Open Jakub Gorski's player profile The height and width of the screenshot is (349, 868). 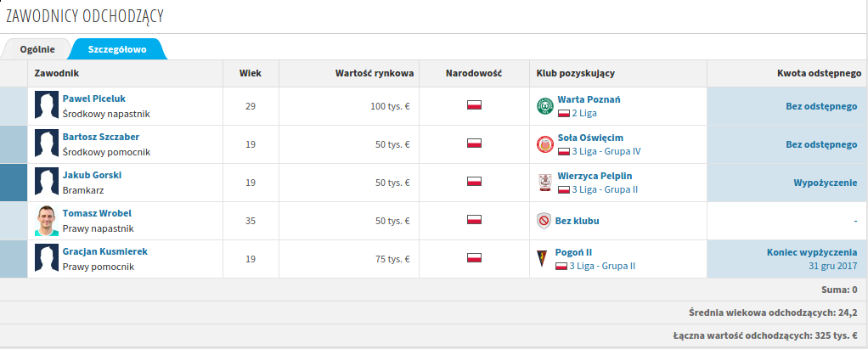pyautogui.click(x=92, y=175)
